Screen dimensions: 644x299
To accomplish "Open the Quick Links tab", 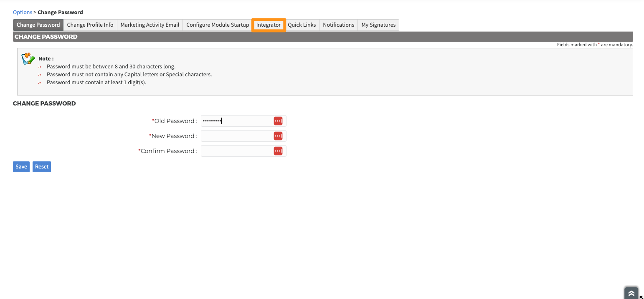I will coord(302,25).
